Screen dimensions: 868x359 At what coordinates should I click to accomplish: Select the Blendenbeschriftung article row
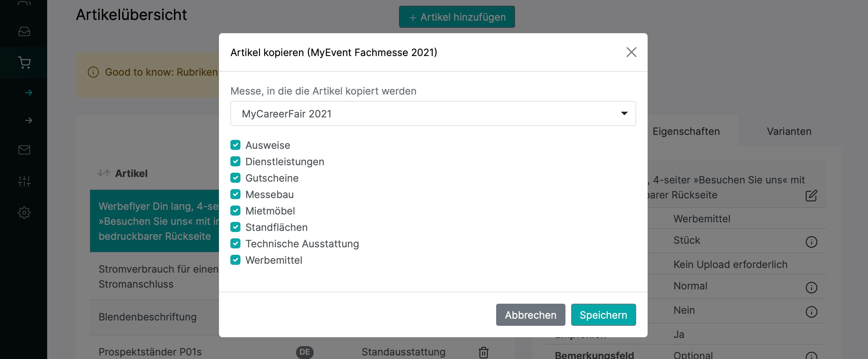click(154, 317)
